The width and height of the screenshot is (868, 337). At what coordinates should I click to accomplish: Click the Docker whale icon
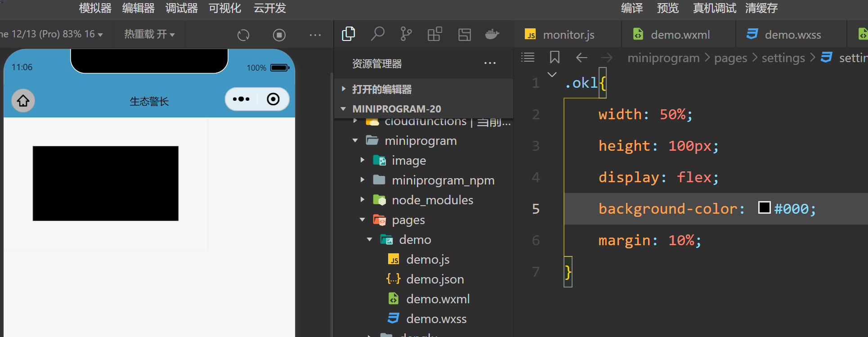pos(492,34)
